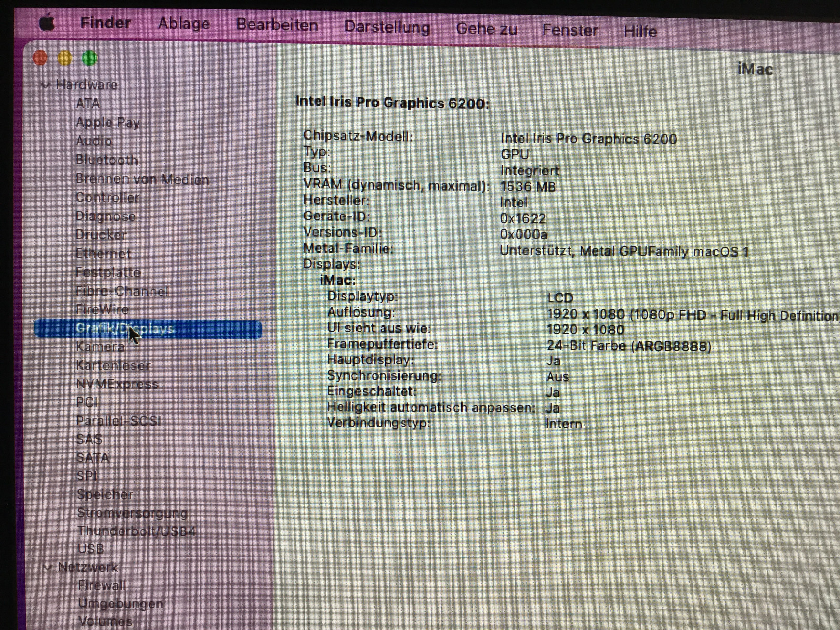Click the Displaytyp value LCD
The image size is (840, 630).
click(x=560, y=298)
